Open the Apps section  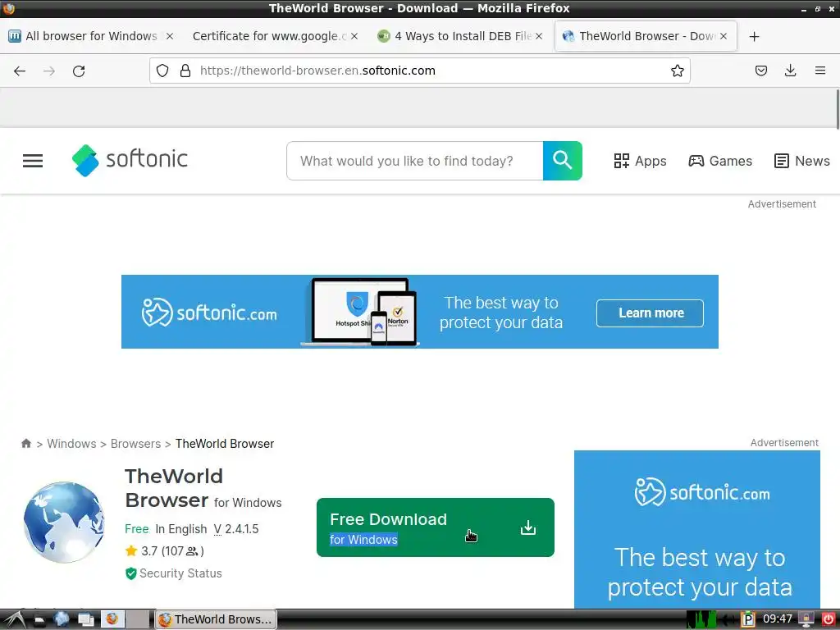(x=640, y=161)
